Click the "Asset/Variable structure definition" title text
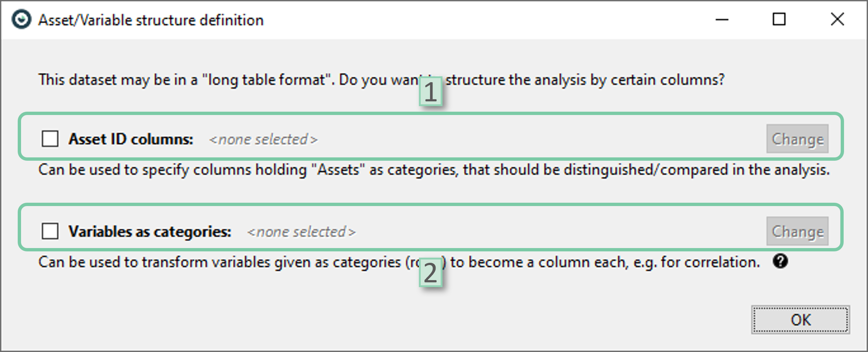Viewport: 868px width, 352px height. pos(151,20)
